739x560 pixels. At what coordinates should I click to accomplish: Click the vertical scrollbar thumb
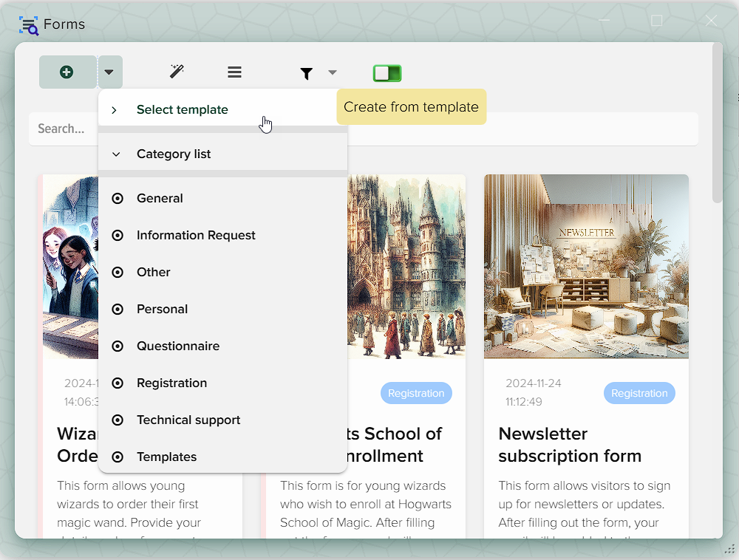(718, 123)
